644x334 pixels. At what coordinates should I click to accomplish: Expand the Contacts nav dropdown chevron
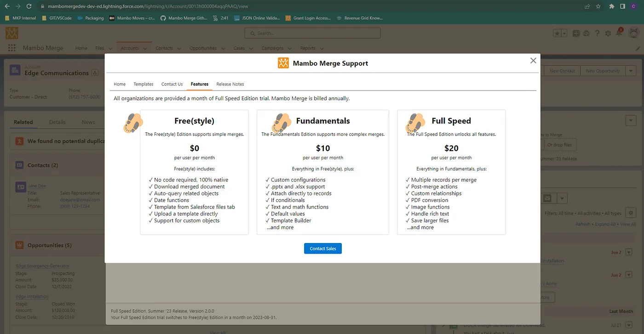179,48
